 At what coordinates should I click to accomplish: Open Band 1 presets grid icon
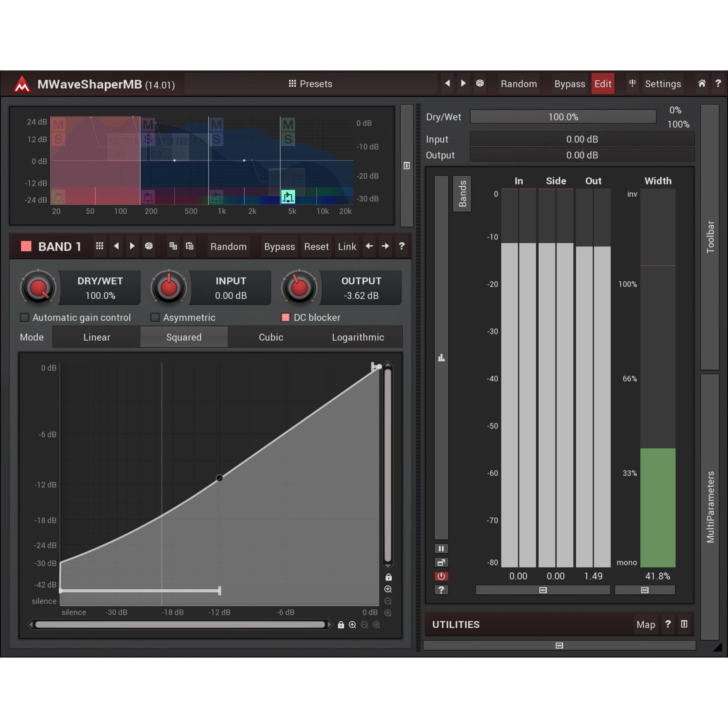coord(99,246)
